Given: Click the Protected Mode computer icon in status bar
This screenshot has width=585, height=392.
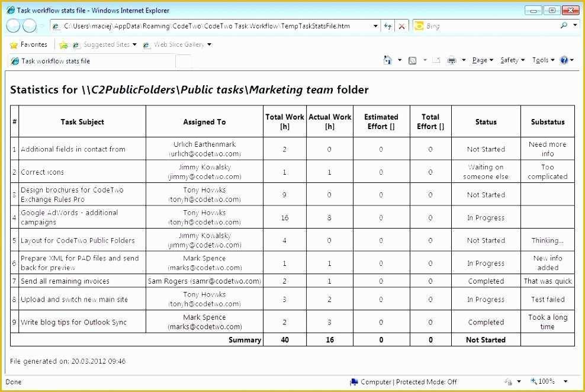Looking at the screenshot, I should (353, 381).
